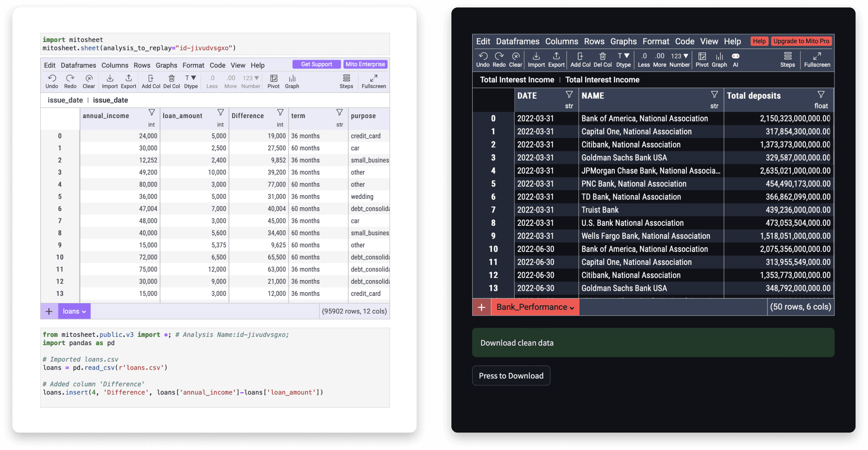Delete a column using Del Col
The image size is (868, 450).
click(x=171, y=81)
